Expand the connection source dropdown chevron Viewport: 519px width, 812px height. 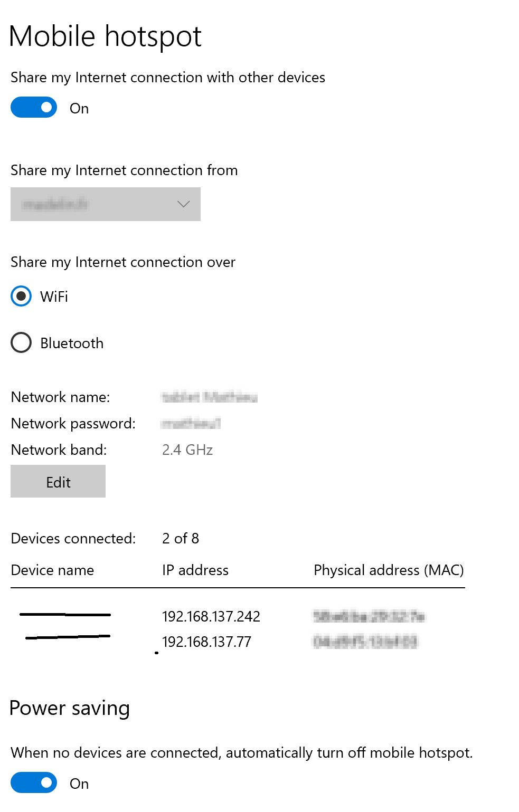coord(183,204)
